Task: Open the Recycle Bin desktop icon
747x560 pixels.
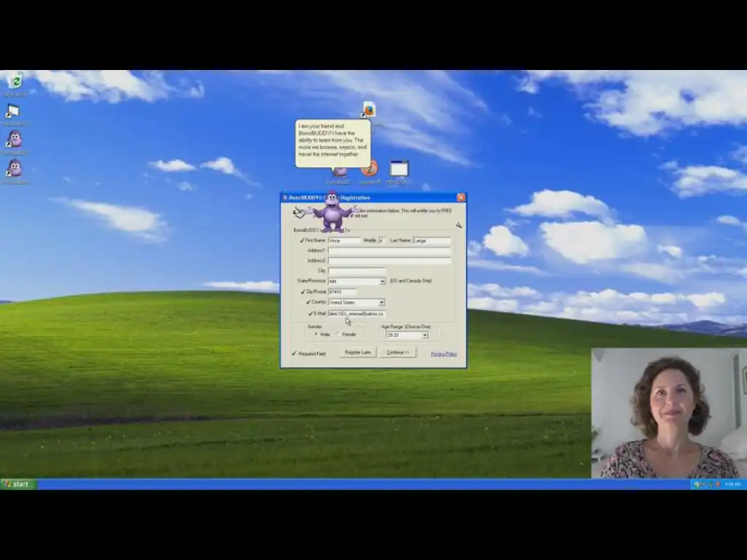Action: [15, 83]
